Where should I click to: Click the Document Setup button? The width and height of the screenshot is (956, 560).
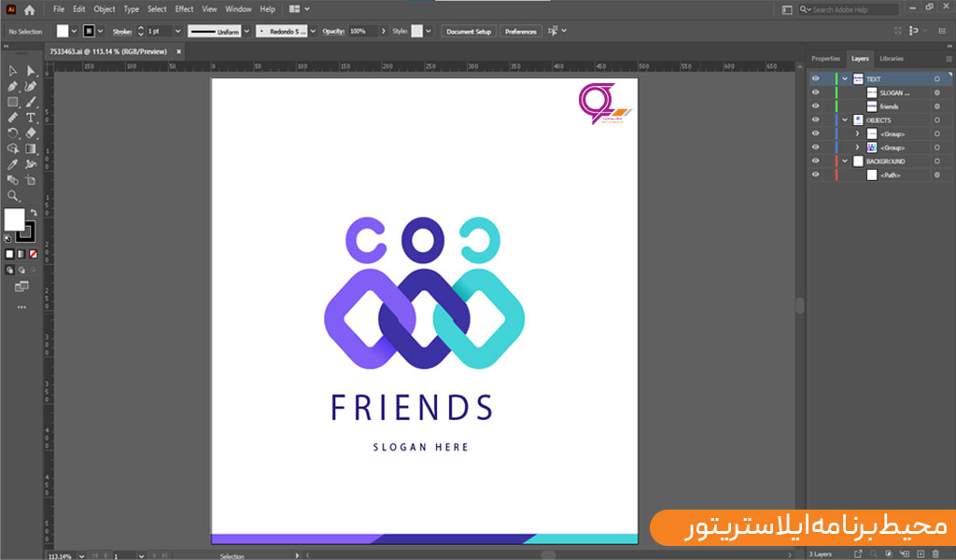click(469, 31)
